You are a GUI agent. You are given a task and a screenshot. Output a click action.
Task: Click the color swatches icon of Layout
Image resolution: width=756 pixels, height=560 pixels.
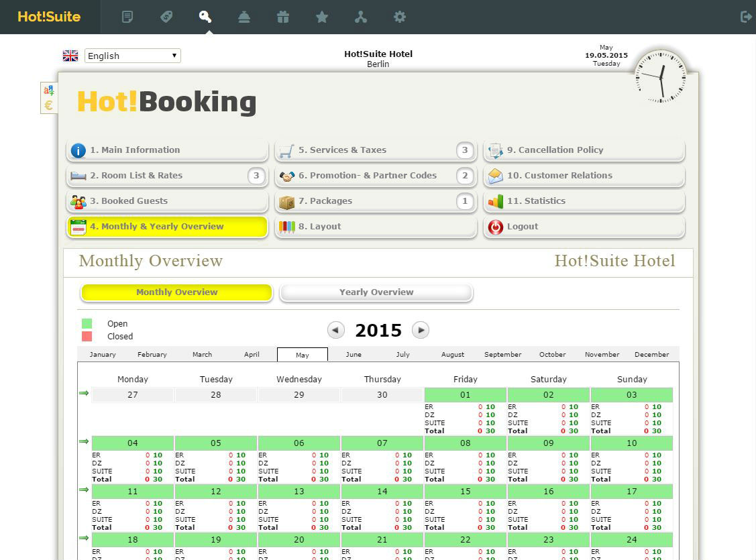tap(286, 227)
